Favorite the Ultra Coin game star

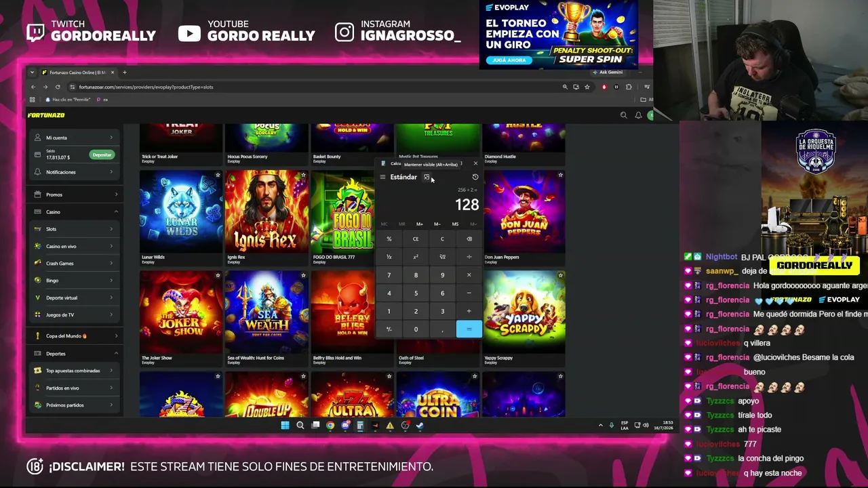pyautogui.click(x=475, y=376)
